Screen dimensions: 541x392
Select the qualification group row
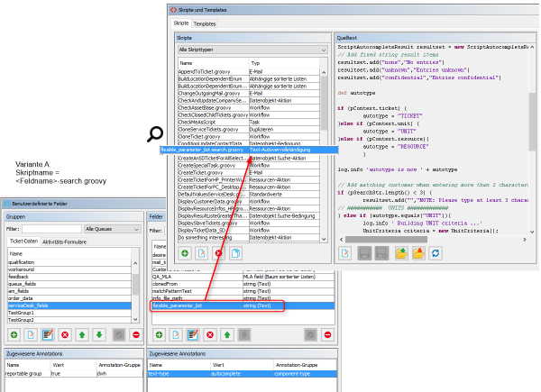coord(69,262)
